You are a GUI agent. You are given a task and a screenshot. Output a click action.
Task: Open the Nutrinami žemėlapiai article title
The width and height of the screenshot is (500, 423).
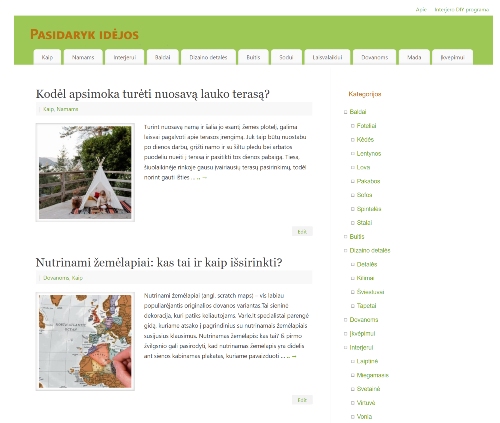pyautogui.click(x=159, y=263)
